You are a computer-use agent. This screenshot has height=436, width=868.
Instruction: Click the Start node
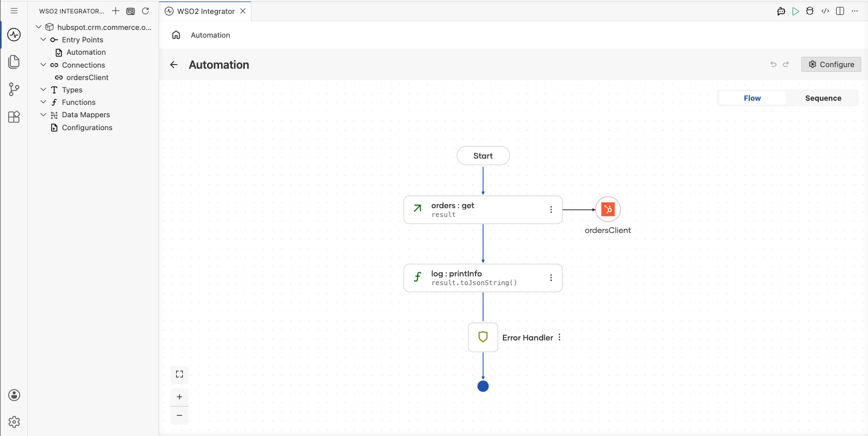click(x=483, y=155)
